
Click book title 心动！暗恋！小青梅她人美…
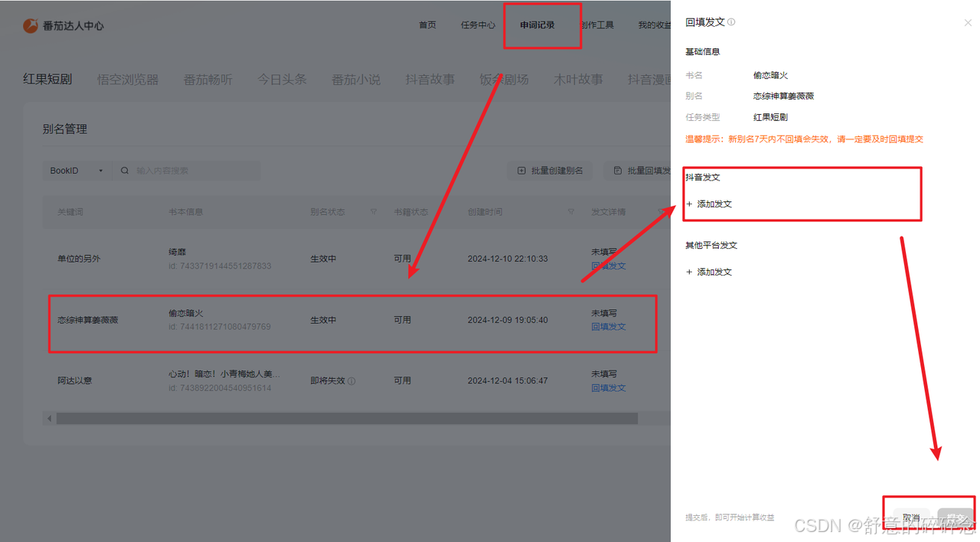224,374
